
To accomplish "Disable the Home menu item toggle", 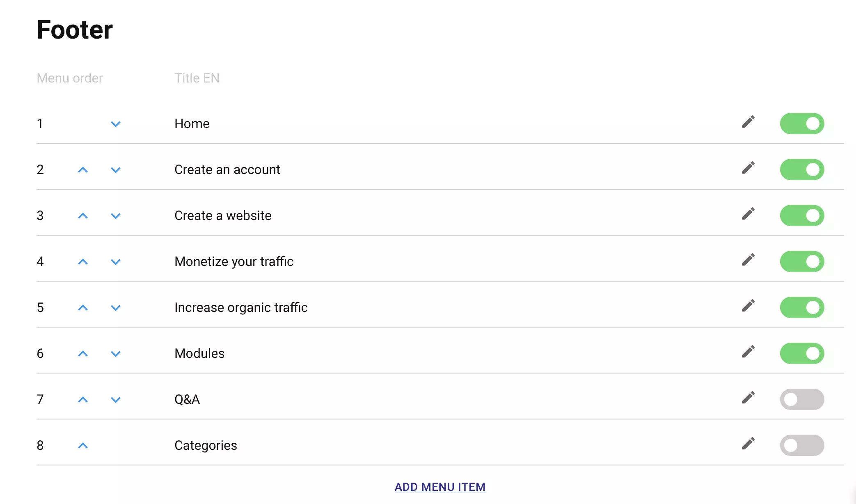I will point(802,124).
